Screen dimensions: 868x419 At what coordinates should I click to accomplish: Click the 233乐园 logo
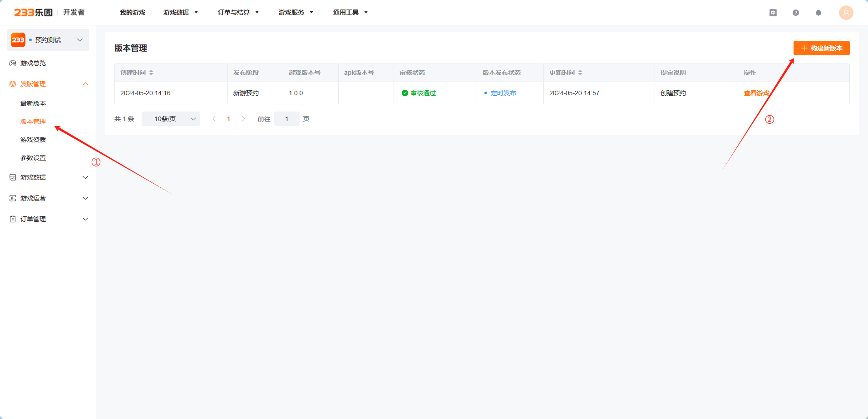(33, 12)
